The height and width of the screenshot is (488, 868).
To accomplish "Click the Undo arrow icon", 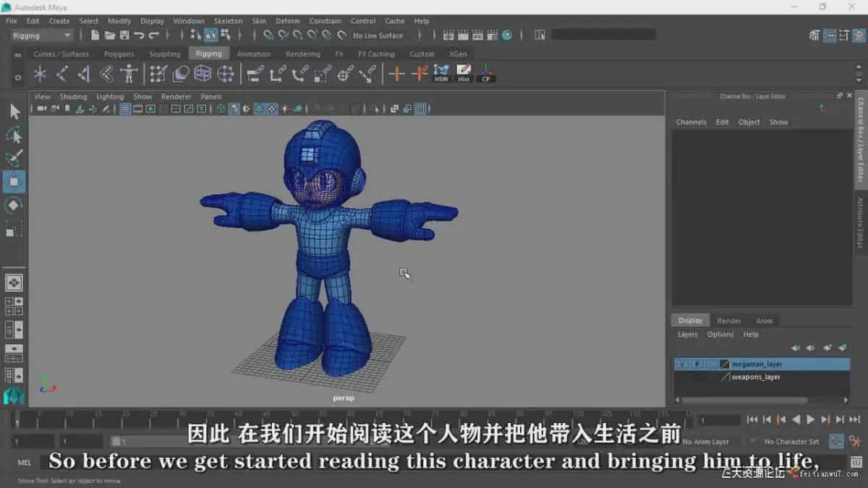I will point(139,35).
